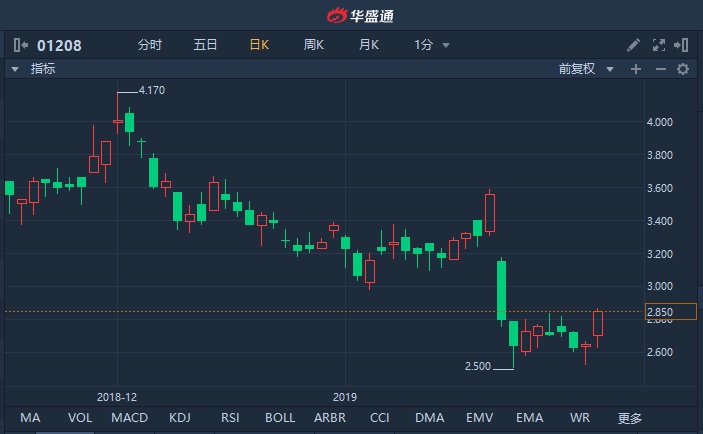This screenshot has height=434, width=703.
Task: Show the BOLL indicator
Action: (280, 418)
